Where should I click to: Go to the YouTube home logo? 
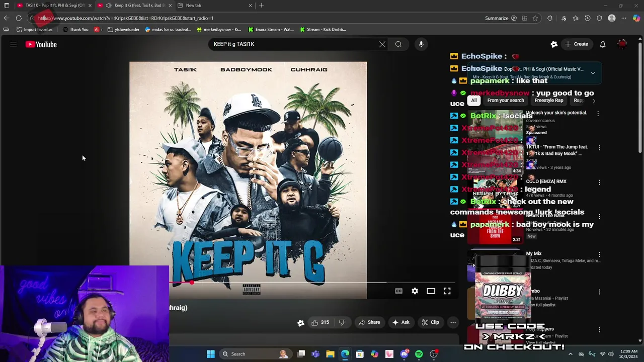(x=41, y=44)
